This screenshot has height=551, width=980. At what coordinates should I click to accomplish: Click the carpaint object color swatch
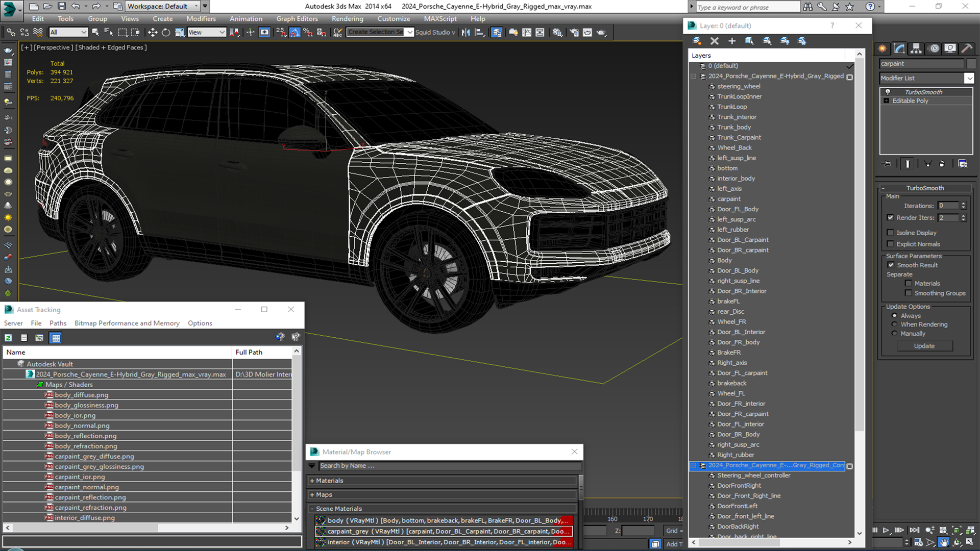[971, 64]
